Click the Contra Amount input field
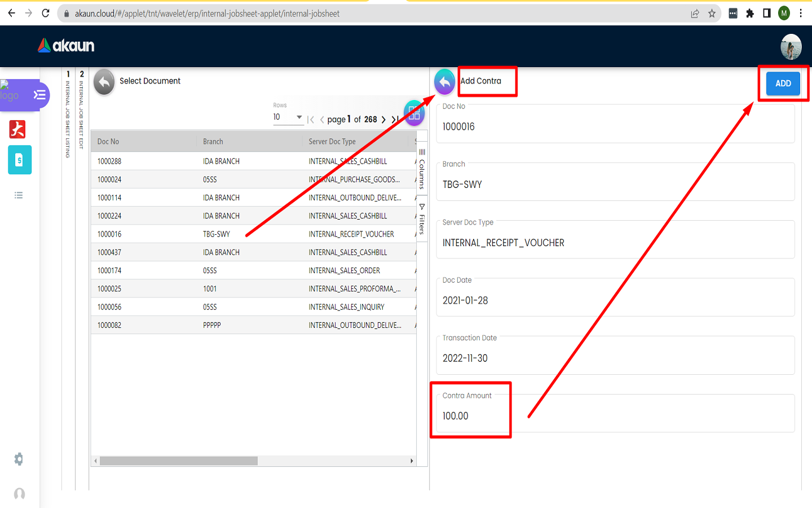812x508 pixels. pyautogui.click(x=615, y=416)
